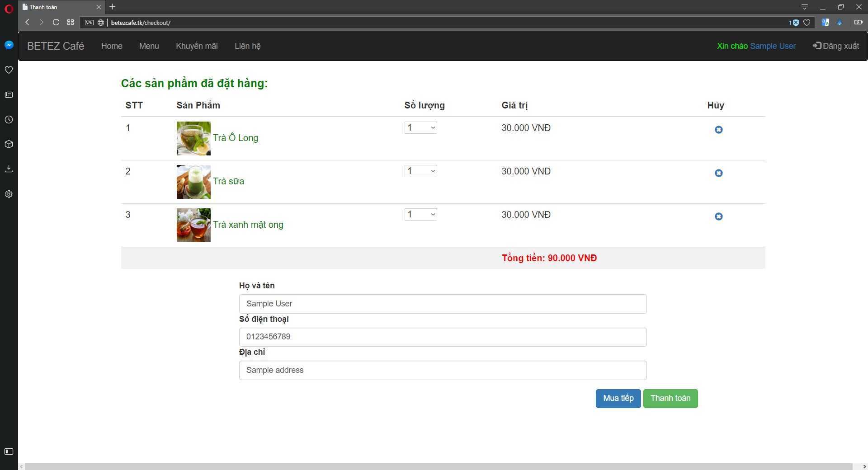The height and width of the screenshot is (470, 868).
Task: Change quantity of Trà xanh mật ong
Action: pos(420,215)
